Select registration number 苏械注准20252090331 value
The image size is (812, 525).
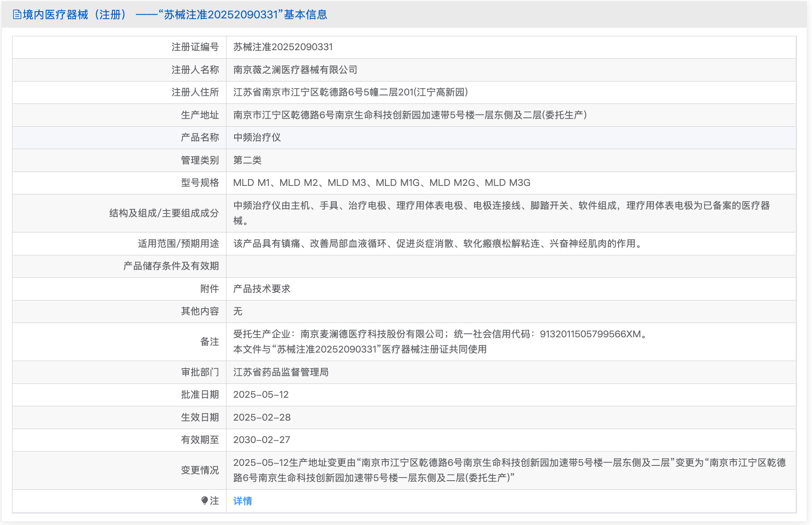(x=283, y=47)
